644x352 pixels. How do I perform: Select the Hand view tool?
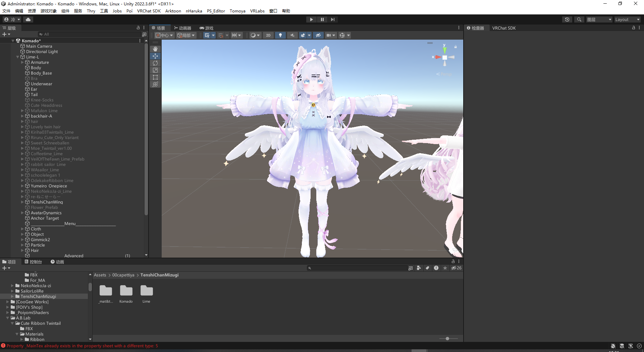coord(155,49)
